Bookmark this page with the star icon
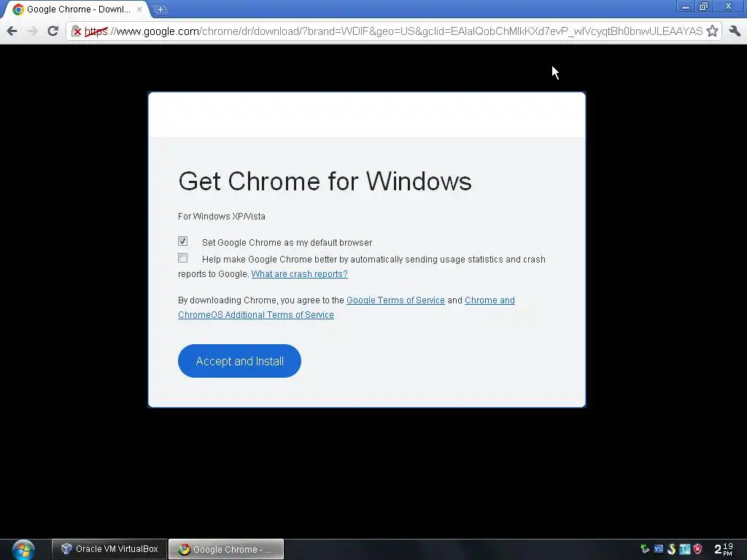This screenshot has width=747, height=560. pos(712,31)
